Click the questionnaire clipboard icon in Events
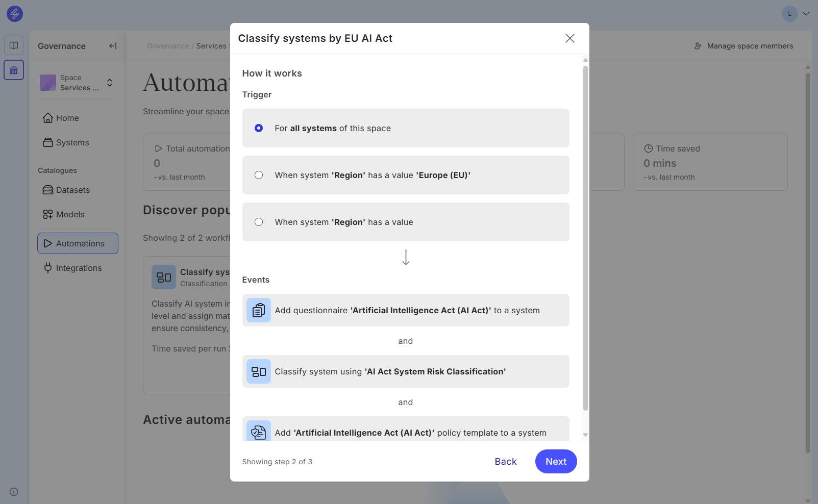This screenshot has width=818, height=504. (x=259, y=310)
